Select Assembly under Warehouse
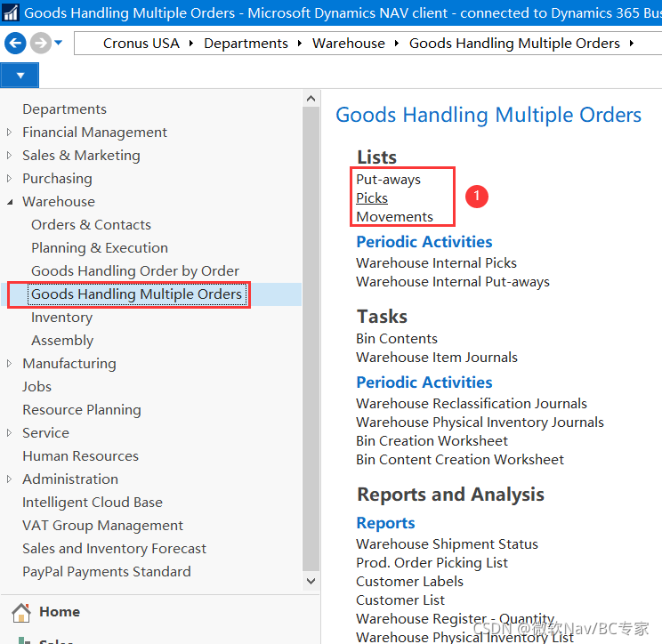This screenshot has height=644, width=662. click(x=62, y=341)
